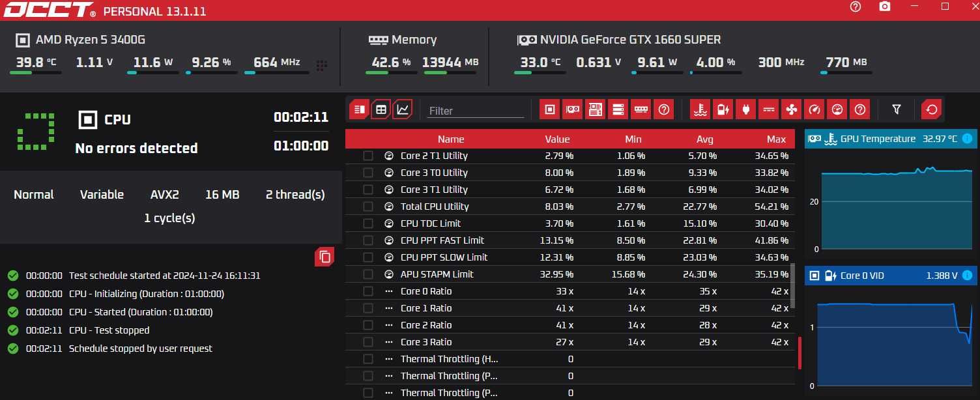
Task: Show only usage gauge sensors
Action: click(837, 109)
